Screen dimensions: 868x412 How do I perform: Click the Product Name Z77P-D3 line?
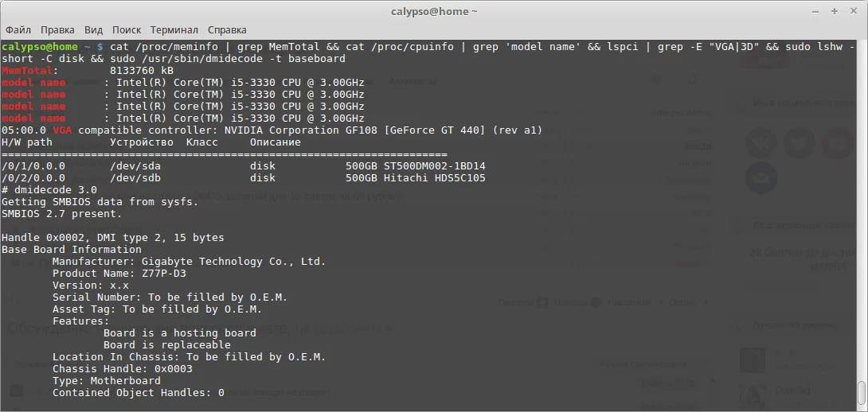pos(119,273)
